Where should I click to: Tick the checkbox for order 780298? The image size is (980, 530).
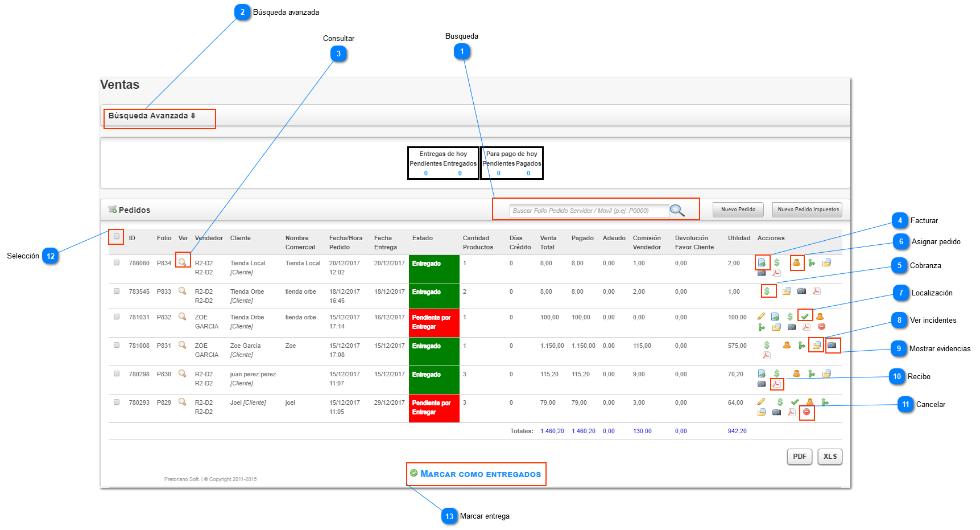[x=117, y=373]
